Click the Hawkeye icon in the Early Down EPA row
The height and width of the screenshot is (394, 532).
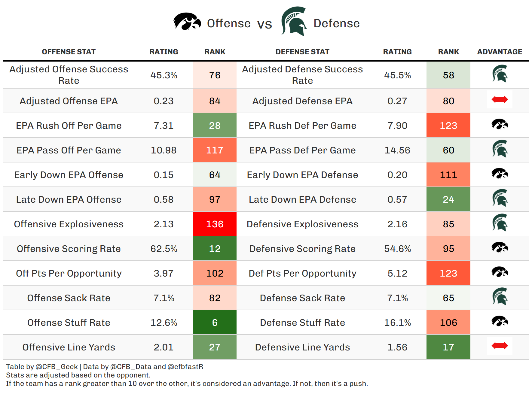(500, 174)
